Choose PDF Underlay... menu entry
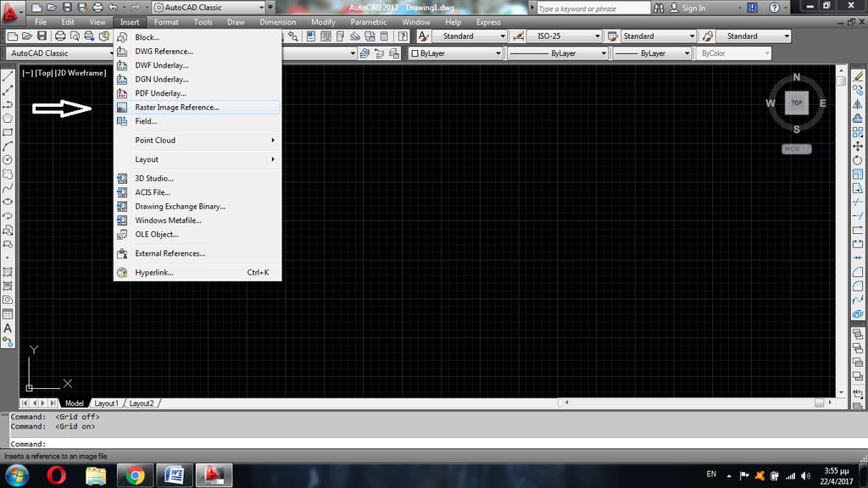The image size is (868, 488). coord(198,93)
